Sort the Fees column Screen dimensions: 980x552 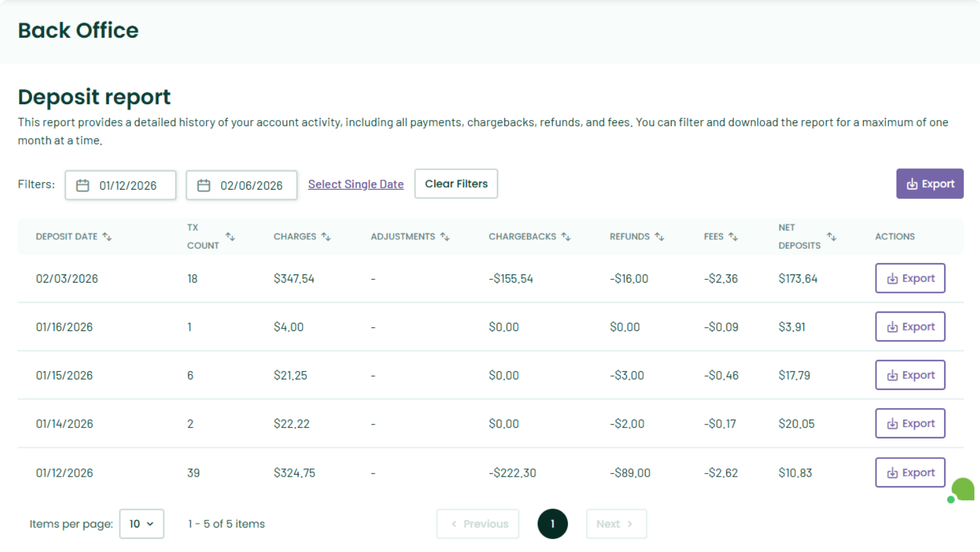pyautogui.click(x=733, y=237)
